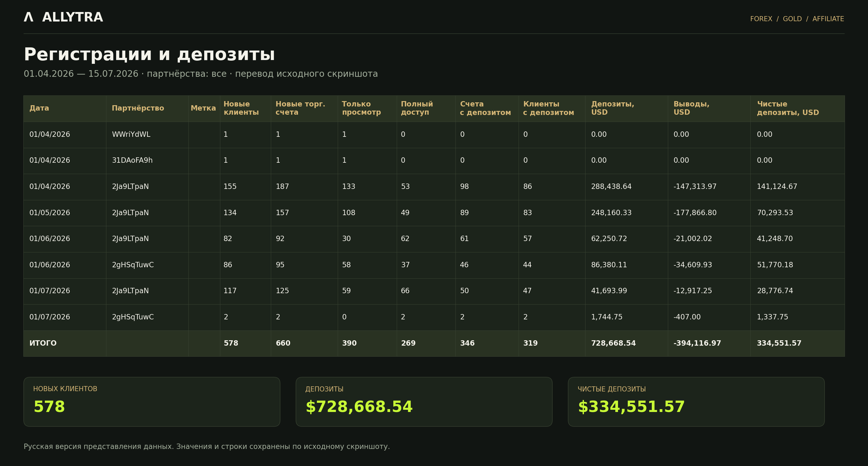Screen dimensions: 868x466
Task: Click the FOREX link in header
Action: click(761, 19)
